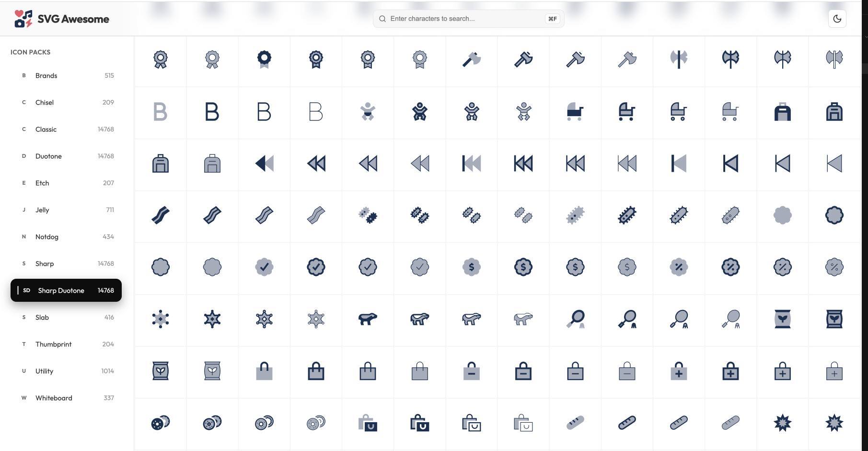Click the ⌘F shortcut badge in search

tap(552, 19)
